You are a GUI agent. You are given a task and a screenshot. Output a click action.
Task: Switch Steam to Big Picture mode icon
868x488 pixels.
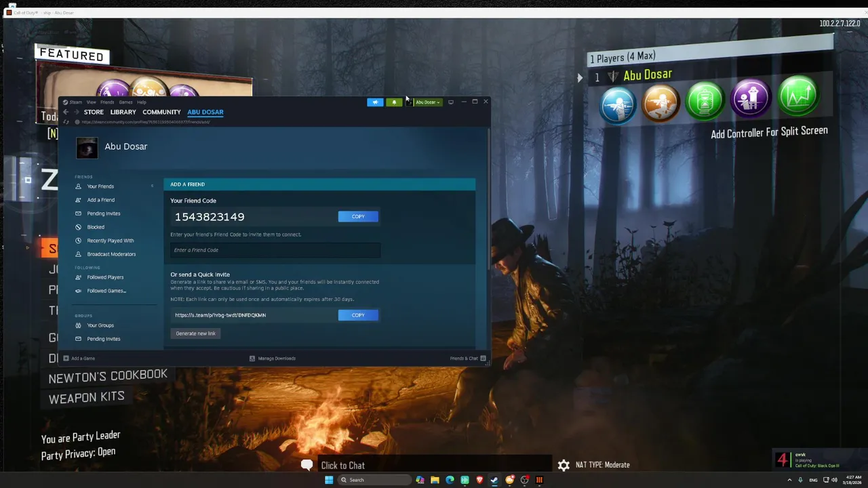pos(451,102)
